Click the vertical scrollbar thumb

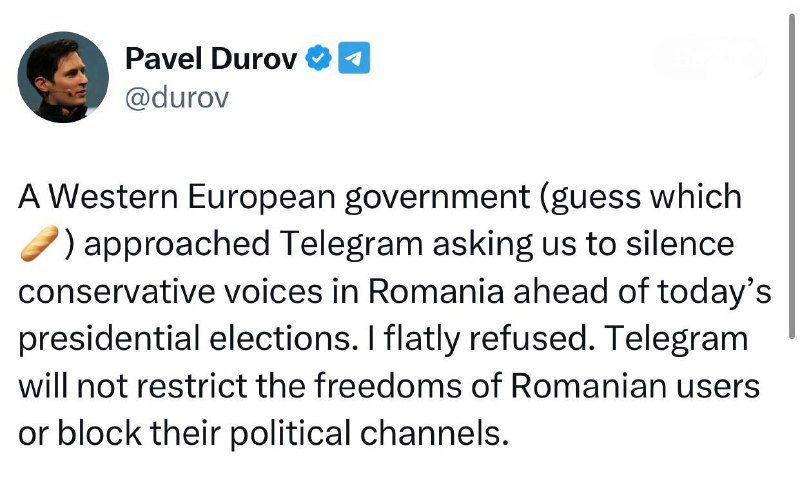point(792,176)
